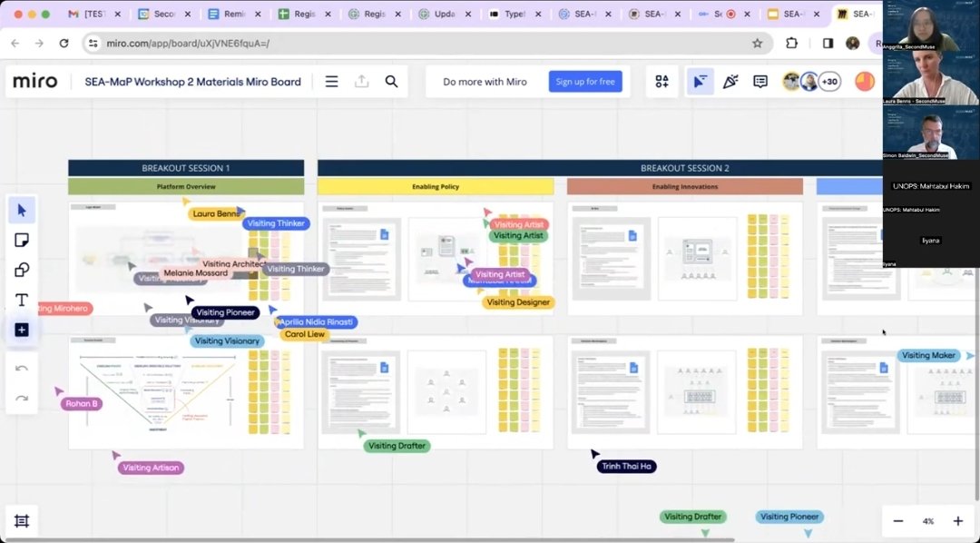Open the Miro apps and shapes icon

coord(661,82)
